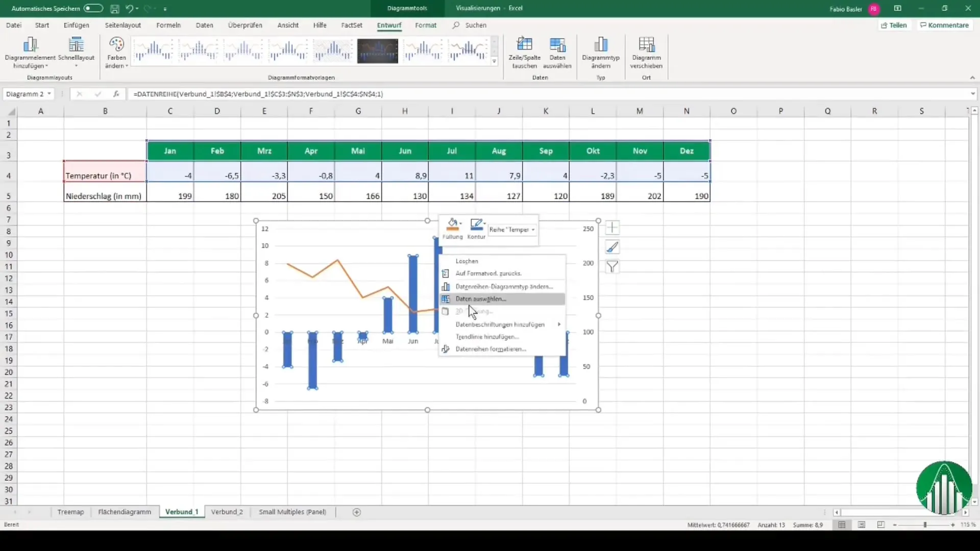Choose Datenreihen-Diagrammtyp ändern... in context menu
The height and width of the screenshot is (551, 980).
(x=502, y=287)
